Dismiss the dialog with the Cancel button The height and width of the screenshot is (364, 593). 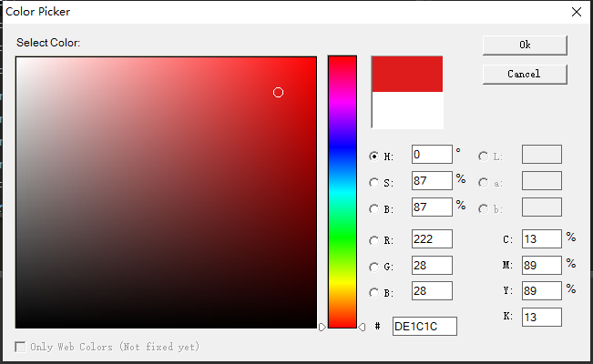[x=525, y=74]
